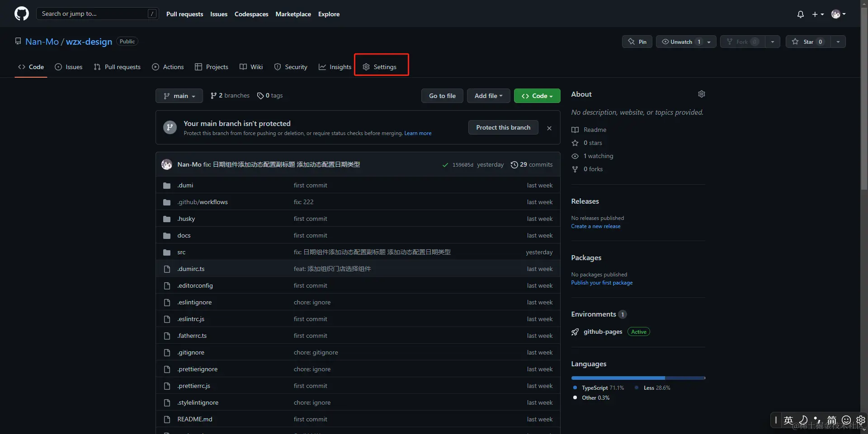Click the Other language color dot
Image resolution: width=868 pixels, height=434 pixels.
click(575, 398)
